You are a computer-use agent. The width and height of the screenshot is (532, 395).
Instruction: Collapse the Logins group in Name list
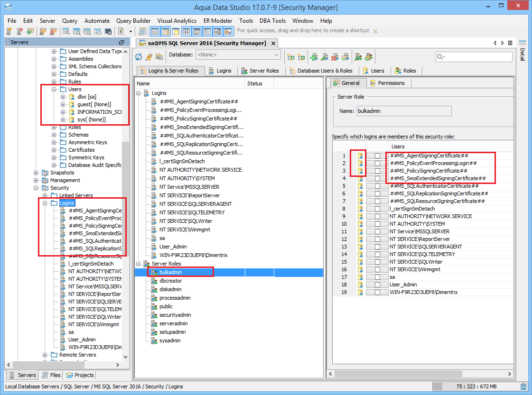[x=139, y=93]
